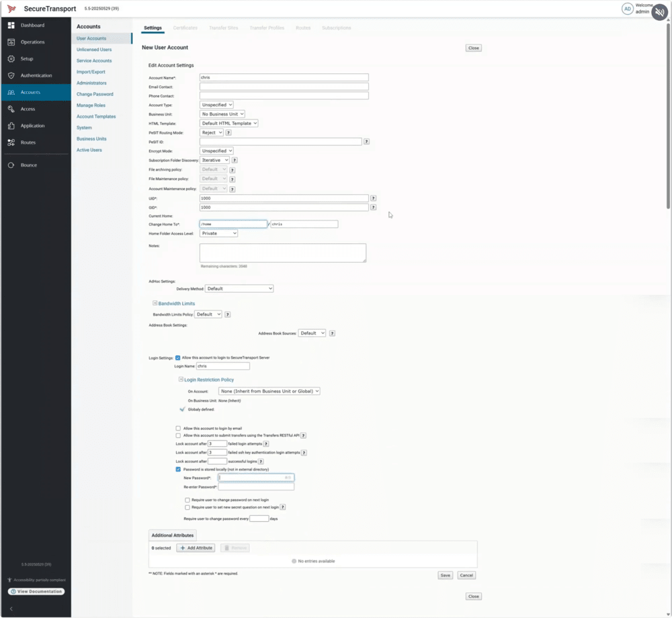The image size is (672, 618).
Task: Open help for failed login attempts
Action: coord(266,444)
